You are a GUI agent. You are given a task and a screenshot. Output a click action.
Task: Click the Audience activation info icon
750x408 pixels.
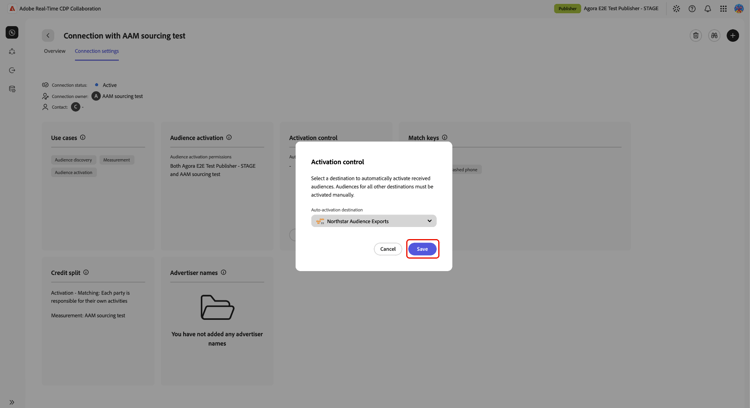pos(229,137)
